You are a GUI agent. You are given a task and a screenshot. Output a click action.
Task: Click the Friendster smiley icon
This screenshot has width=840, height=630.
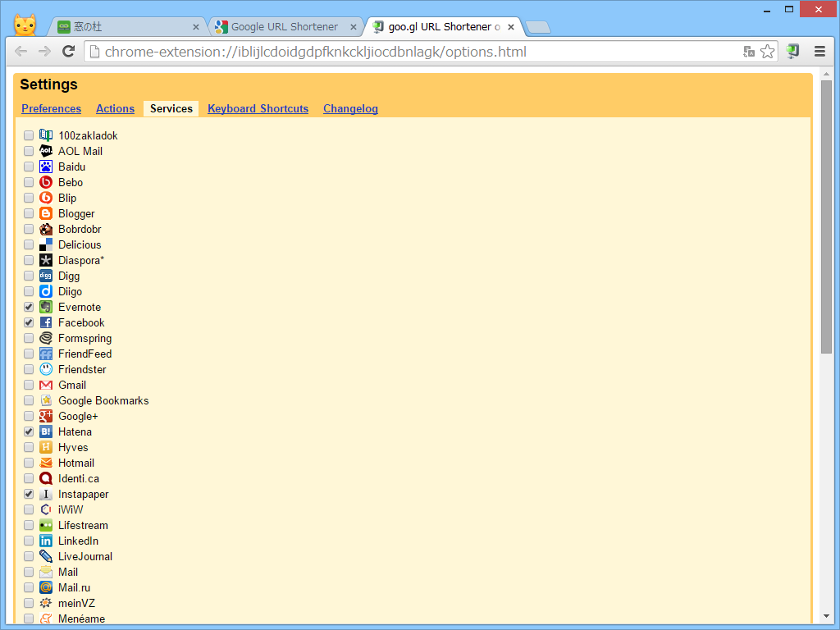46,369
